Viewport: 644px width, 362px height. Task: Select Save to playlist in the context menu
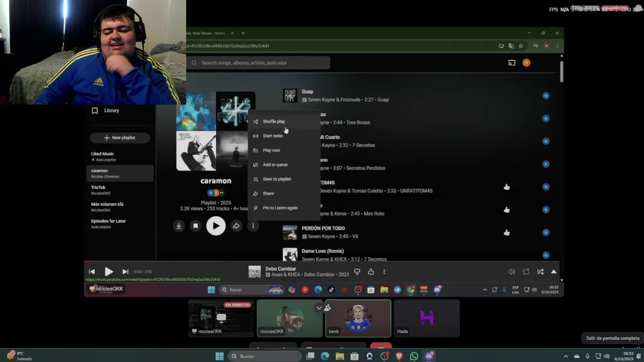[284, 179]
